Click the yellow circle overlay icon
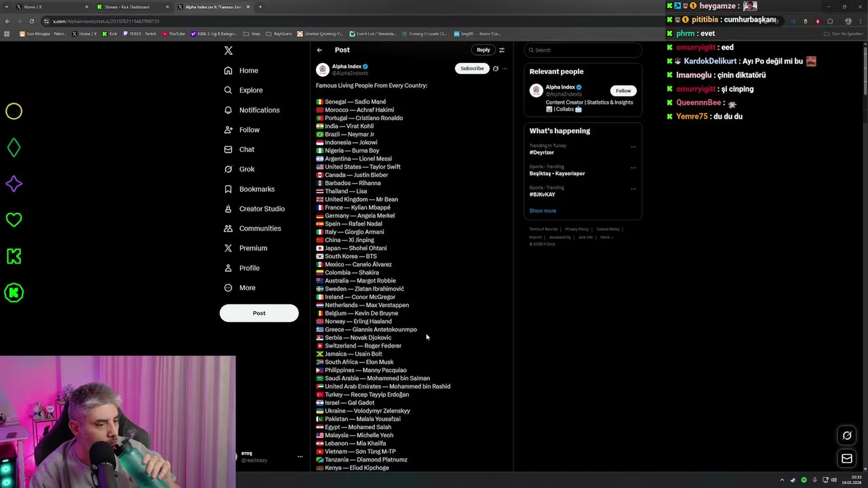This screenshot has width=868, height=488. [14, 111]
